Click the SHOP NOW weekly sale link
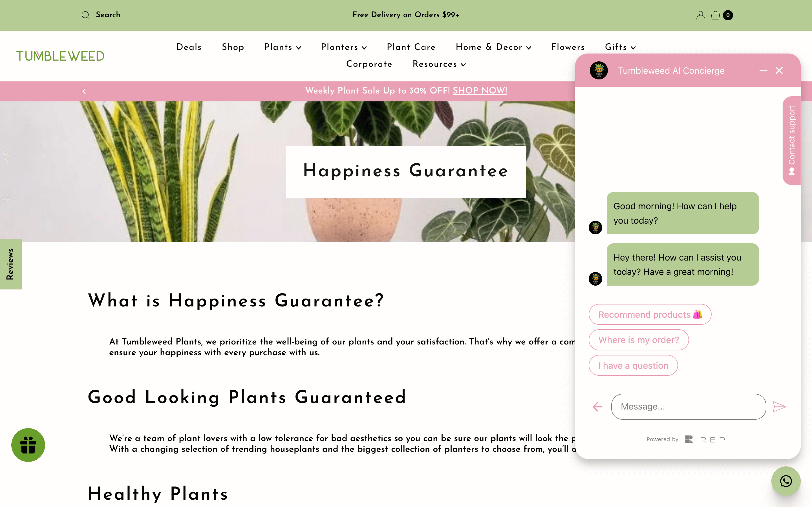 click(479, 90)
